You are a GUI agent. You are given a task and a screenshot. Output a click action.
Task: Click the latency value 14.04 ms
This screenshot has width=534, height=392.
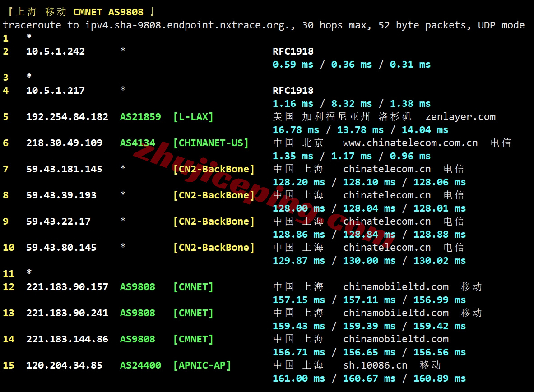pos(425,129)
